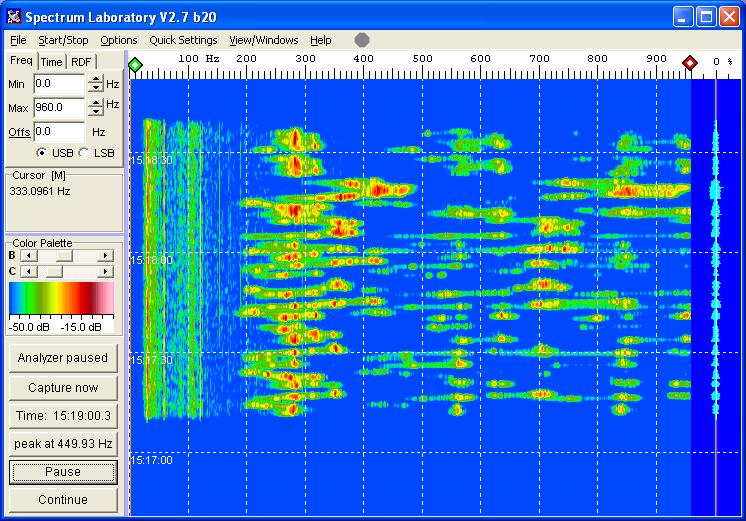Click the brightness B slider thumb
The height and width of the screenshot is (521, 746).
(64, 256)
